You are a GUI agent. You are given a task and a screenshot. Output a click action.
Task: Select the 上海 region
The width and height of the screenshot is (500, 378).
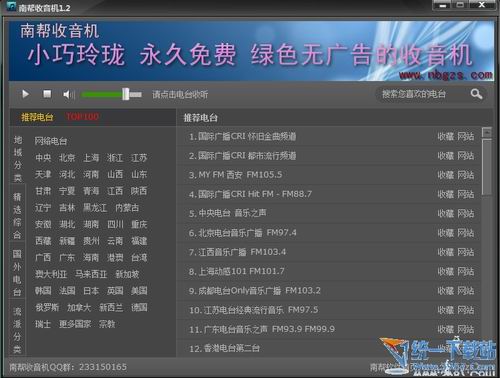[x=91, y=158]
